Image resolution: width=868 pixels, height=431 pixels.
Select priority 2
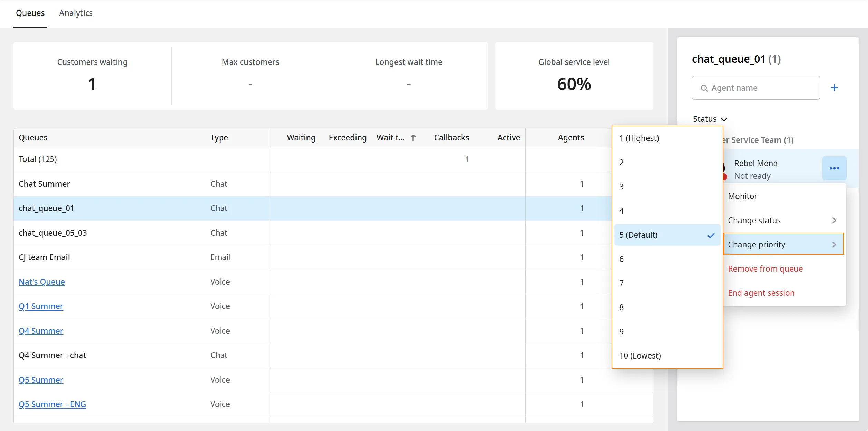[x=667, y=162]
